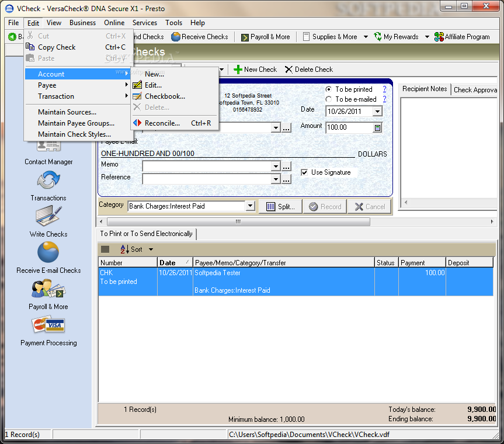Click the Reference ellipsis button

(286, 179)
